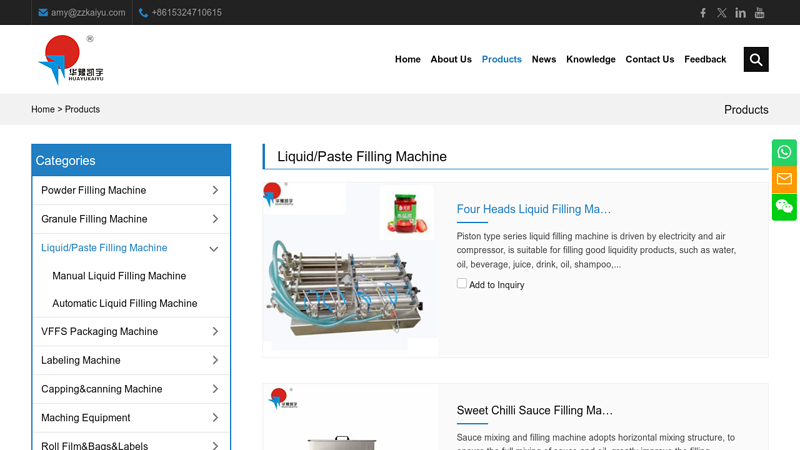Viewport: 800px width, 450px height.
Task: Open Automatic Liquid Filling Machine subcategory
Action: tap(124, 304)
